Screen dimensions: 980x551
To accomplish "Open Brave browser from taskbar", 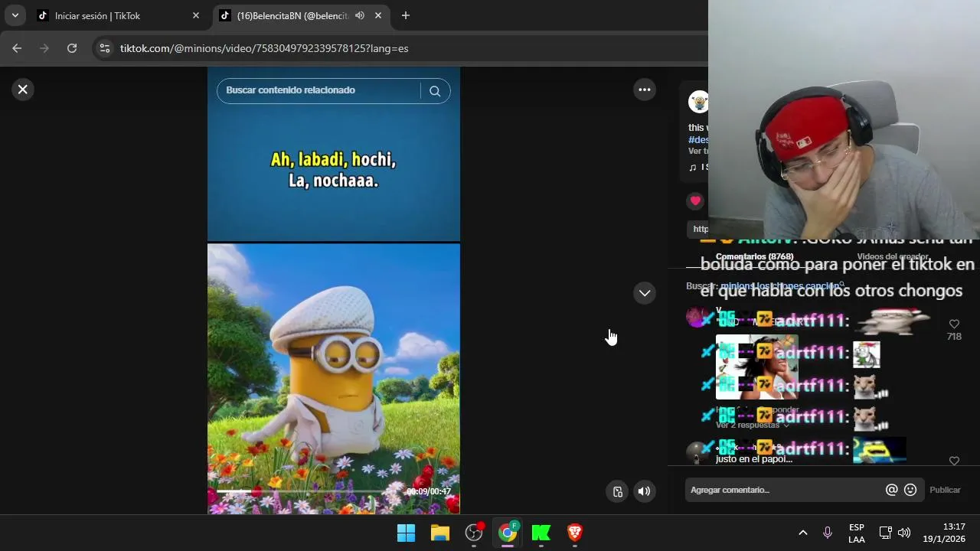I will pos(575,533).
